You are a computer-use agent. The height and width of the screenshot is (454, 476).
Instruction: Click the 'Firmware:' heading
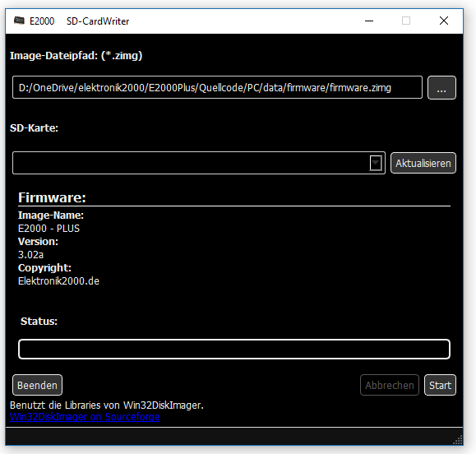[52, 197]
